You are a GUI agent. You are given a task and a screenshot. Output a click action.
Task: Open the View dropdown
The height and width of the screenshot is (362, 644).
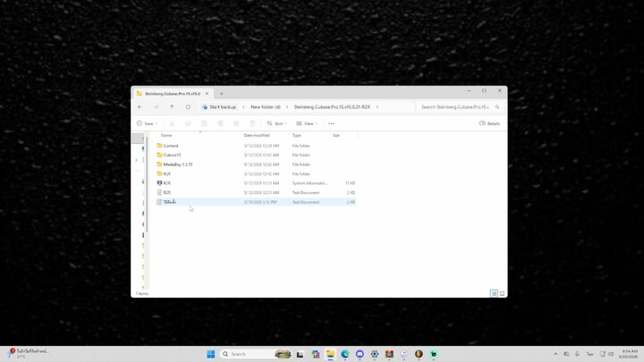tap(307, 123)
